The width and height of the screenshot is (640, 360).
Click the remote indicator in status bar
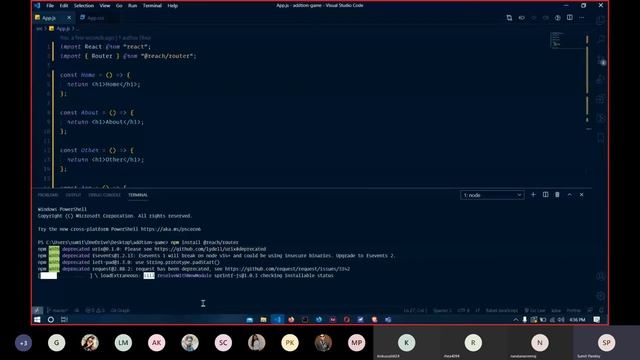pos(38,310)
